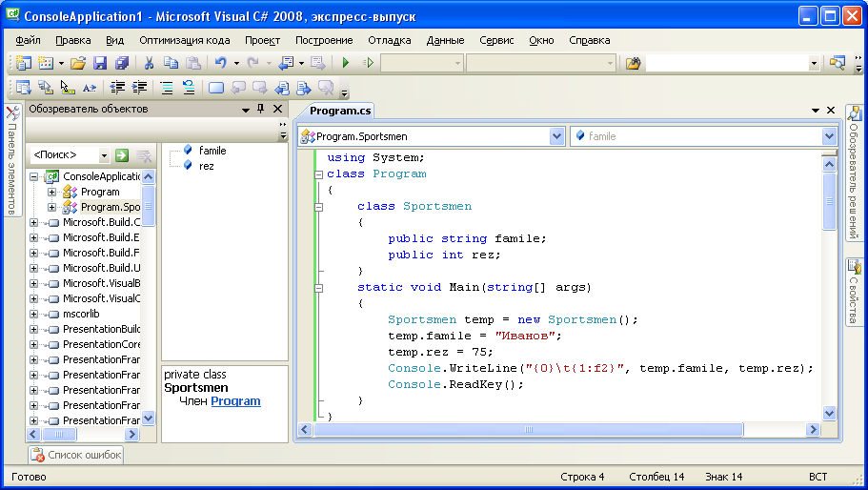Click the editor vertical scroll down arrow
868x490 pixels.
(829, 413)
